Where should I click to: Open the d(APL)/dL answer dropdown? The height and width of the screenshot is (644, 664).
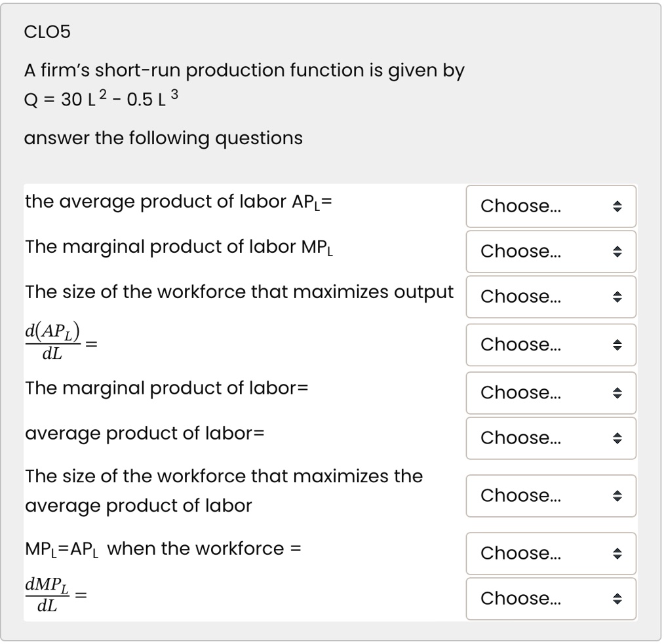[551, 345]
